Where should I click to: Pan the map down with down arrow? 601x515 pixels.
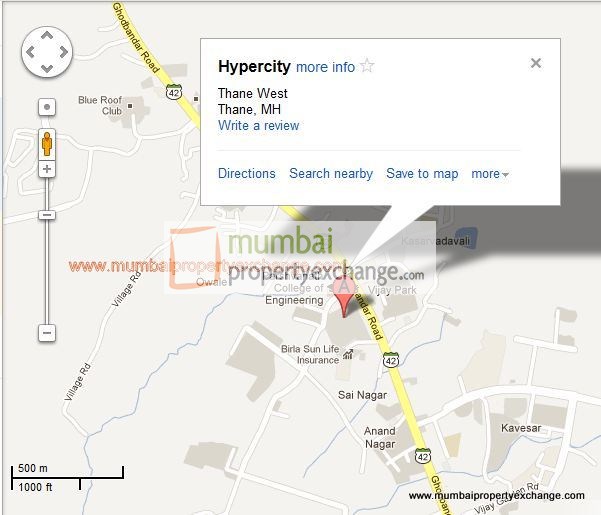click(x=47, y=69)
